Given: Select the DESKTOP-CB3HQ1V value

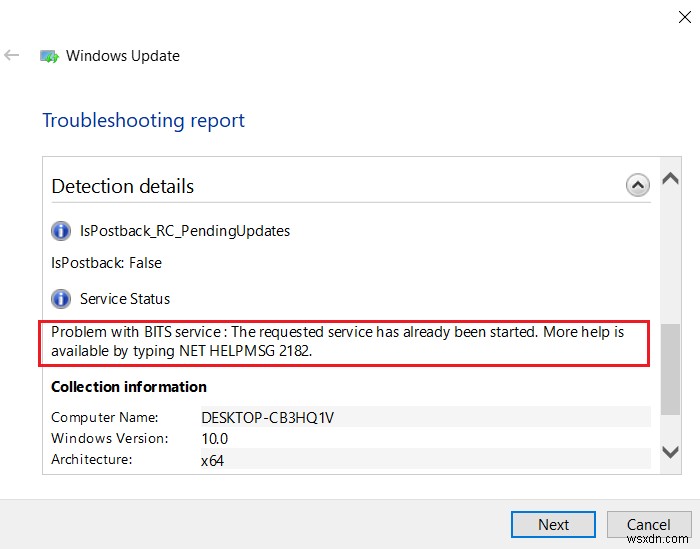Looking at the screenshot, I should click(267, 418).
